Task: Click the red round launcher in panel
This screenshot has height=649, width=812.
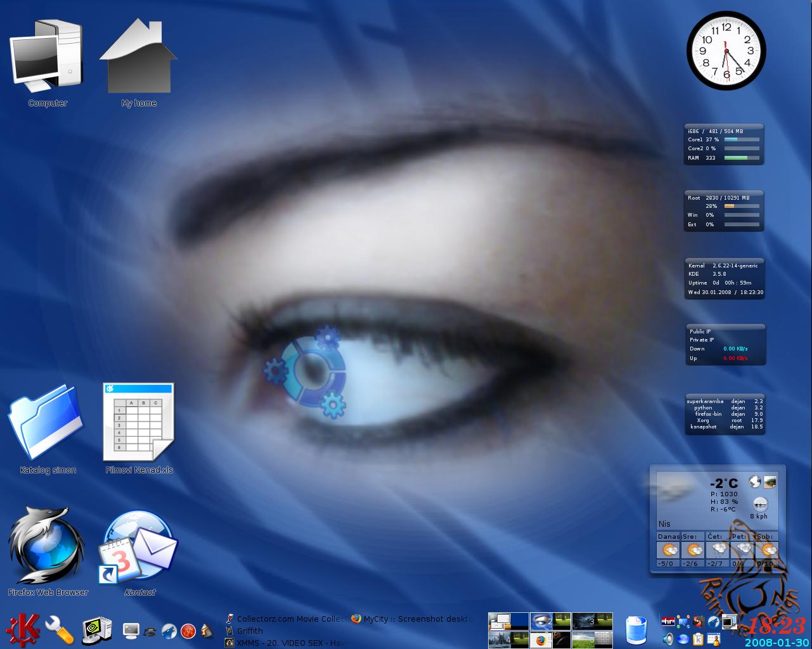Action: [x=188, y=631]
